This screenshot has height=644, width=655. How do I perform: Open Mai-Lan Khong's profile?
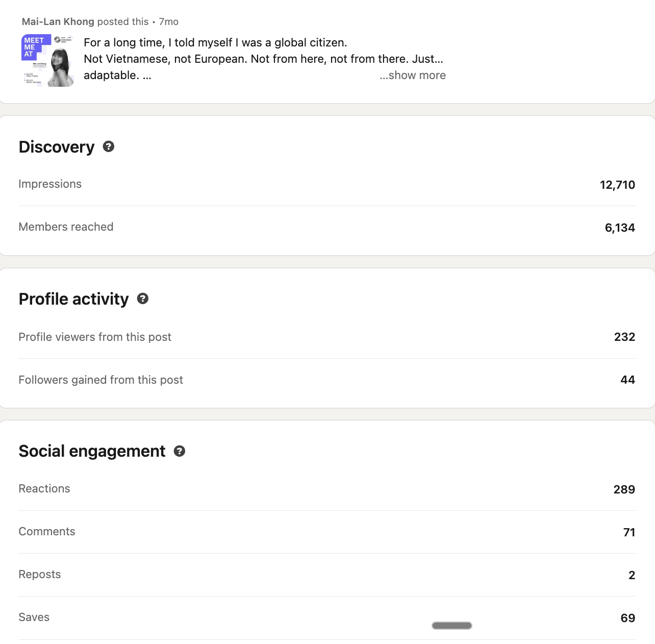58,21
